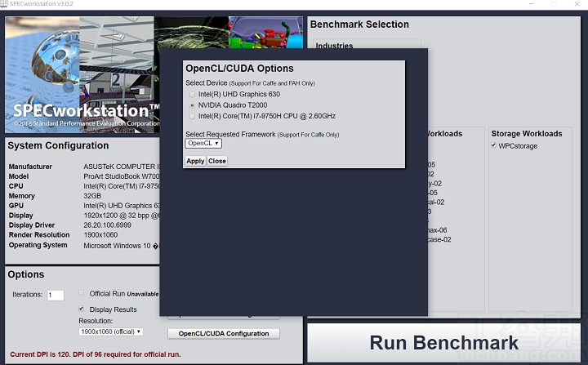Click the 'OpenCL/CUDA Options' dialog title
Image resolution: width=588 pixels, height=365 pixels.
(239, 69)
